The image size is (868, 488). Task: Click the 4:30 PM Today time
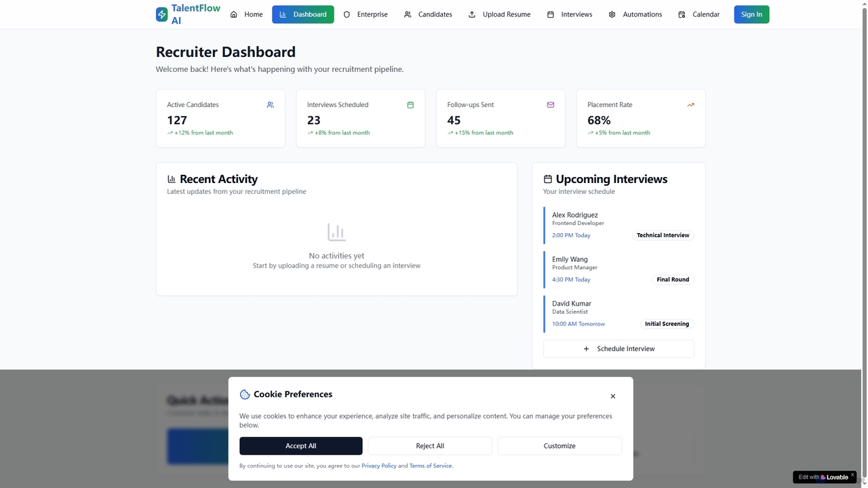571,279
